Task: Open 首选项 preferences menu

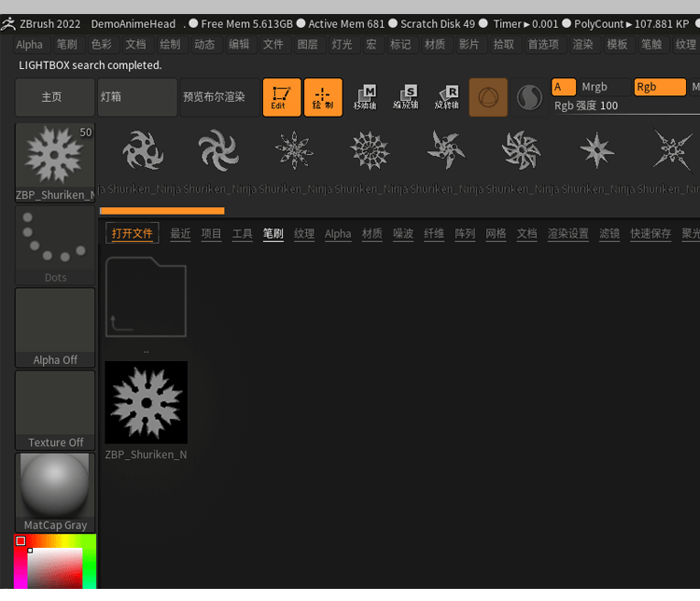Action: pos(543,45)
